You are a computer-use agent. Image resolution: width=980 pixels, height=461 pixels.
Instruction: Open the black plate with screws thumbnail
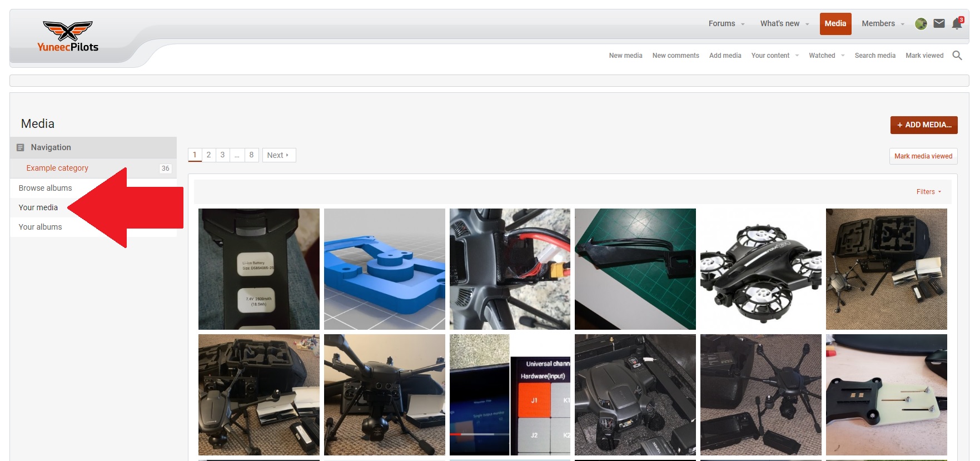[x=887, y=395]
